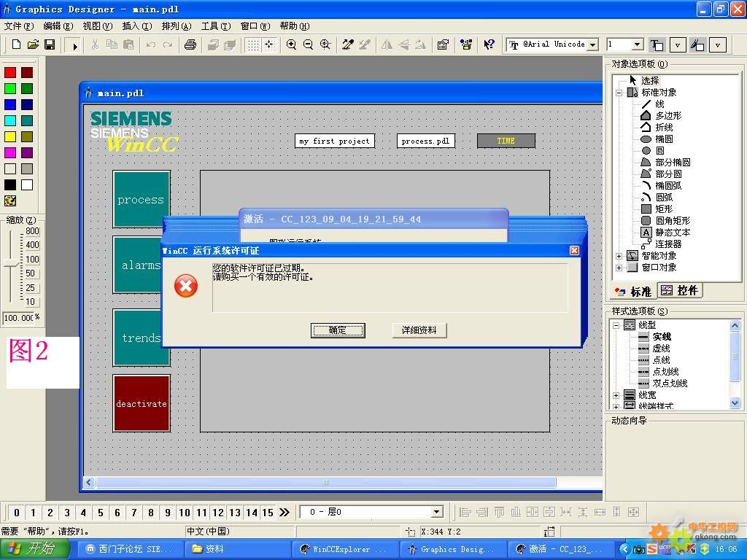
Task: Toggle layer 5 visibility button
Action: tap(101, 513)
